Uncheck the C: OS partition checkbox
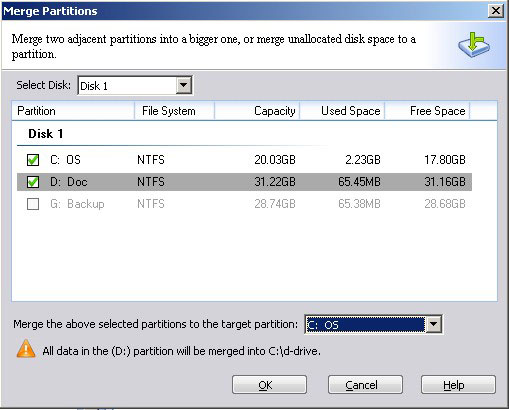 coord(33,160)
